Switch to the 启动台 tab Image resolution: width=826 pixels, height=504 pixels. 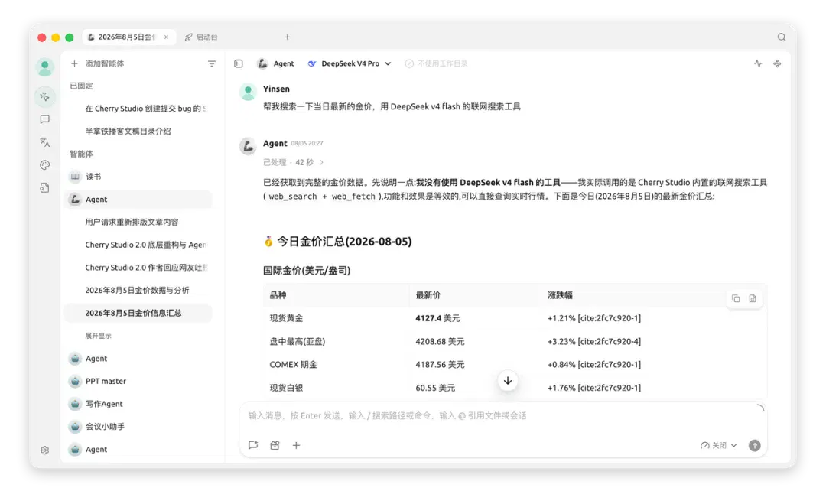click(x=202, y=37)
